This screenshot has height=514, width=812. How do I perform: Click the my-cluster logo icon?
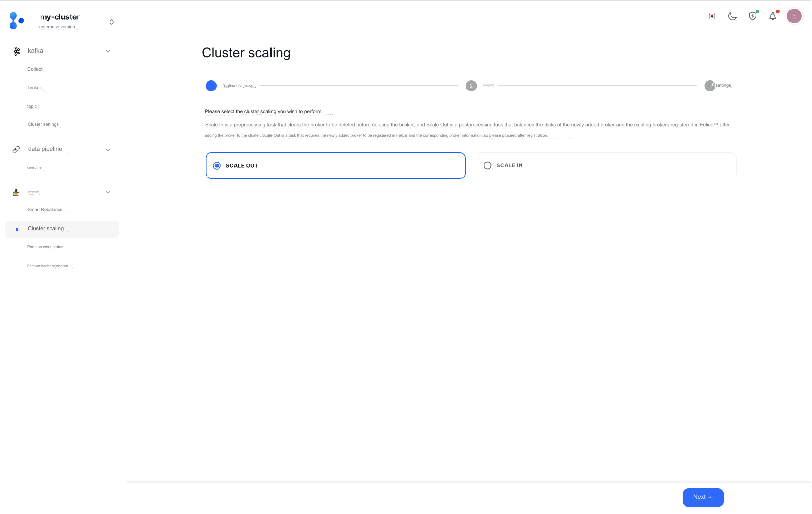[17, 20]
